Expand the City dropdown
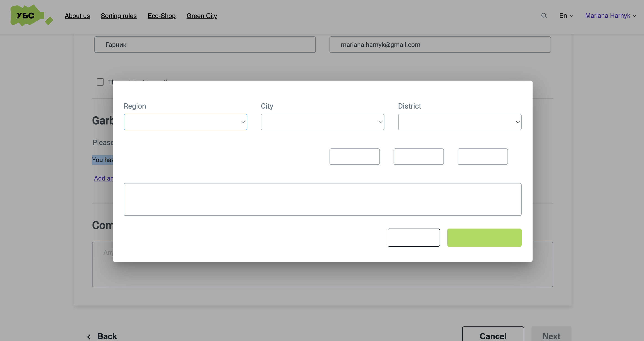This screenshot has width=644, height=341. pyautogui.click(x=322, y=122)
